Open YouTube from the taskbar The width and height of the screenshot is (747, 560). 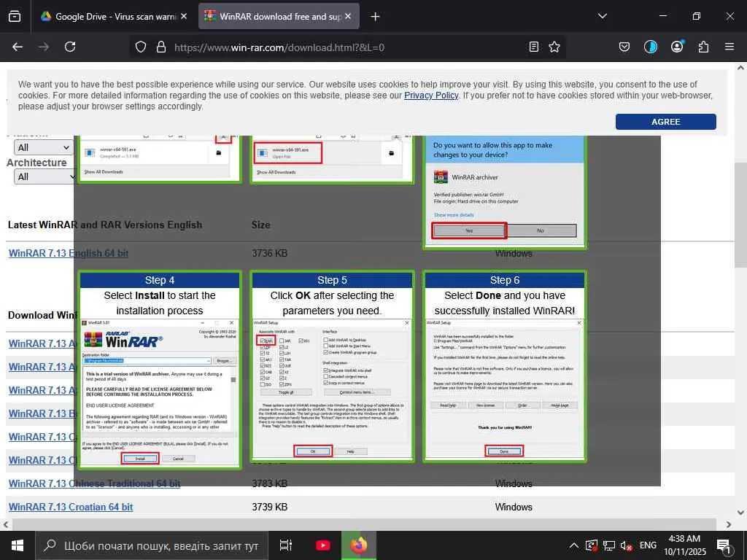tap(322, 545)
